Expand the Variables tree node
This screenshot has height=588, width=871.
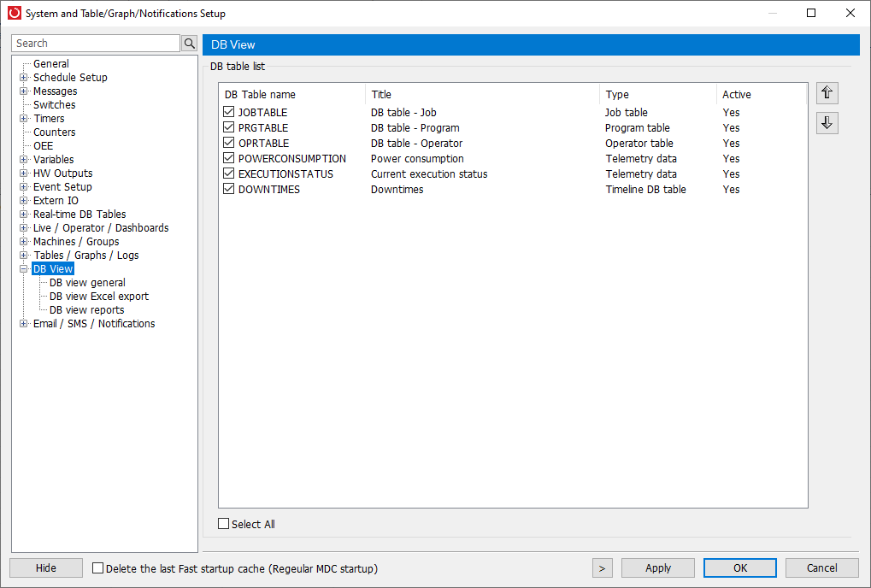pyautogui.click(x=23, y=159)
